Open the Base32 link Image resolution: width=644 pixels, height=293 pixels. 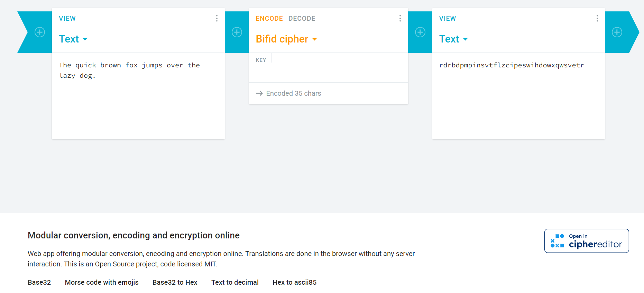(39, 282)
